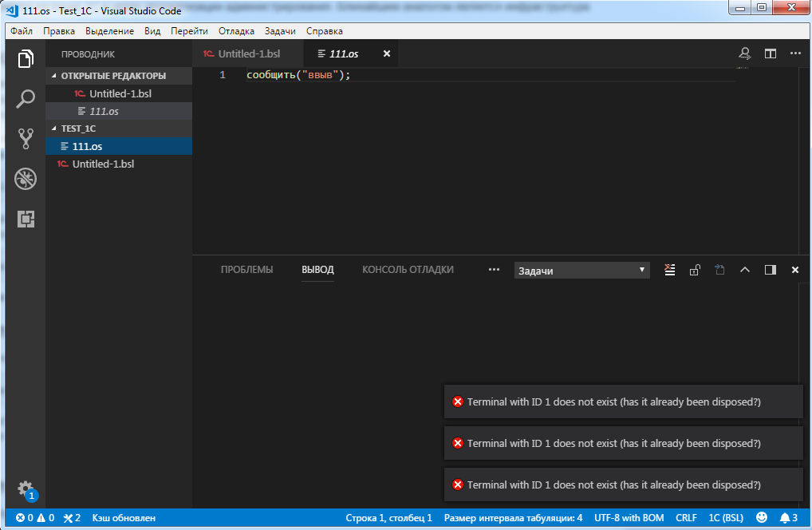Close the 111.os editor tab
This screenshot has height=530, width=812.
[386, 53]
